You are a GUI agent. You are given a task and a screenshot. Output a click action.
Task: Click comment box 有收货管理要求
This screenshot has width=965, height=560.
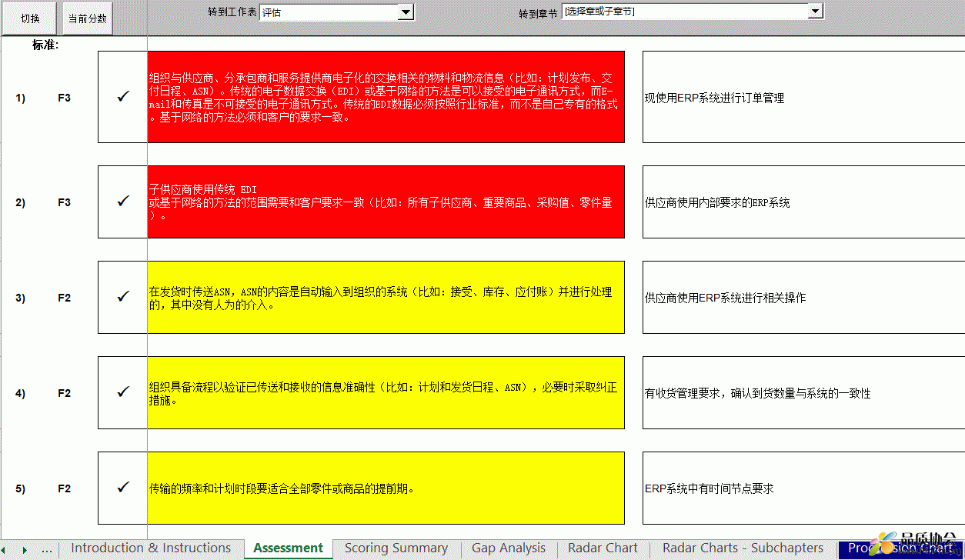click(803, 392)
